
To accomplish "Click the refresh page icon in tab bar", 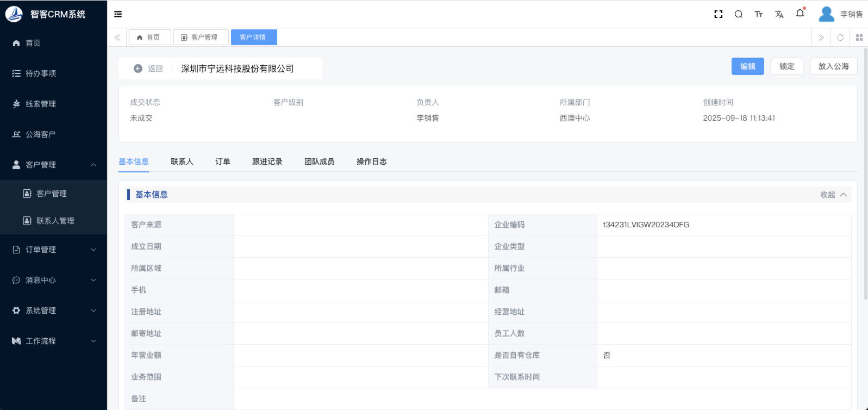I will pyautogui.click(x=840, y=38).
